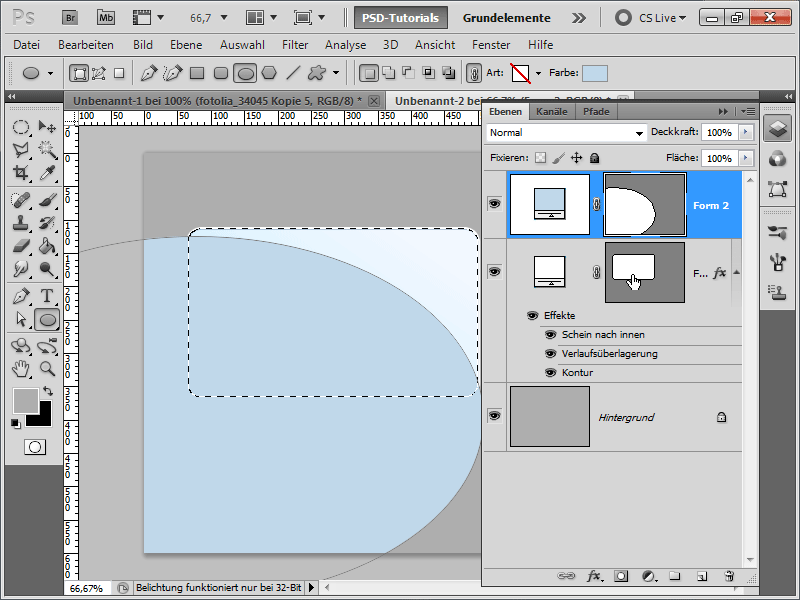Toggle Quick Mask mode
The height and width of the screenshot is (600, 800).
point(35,447)
